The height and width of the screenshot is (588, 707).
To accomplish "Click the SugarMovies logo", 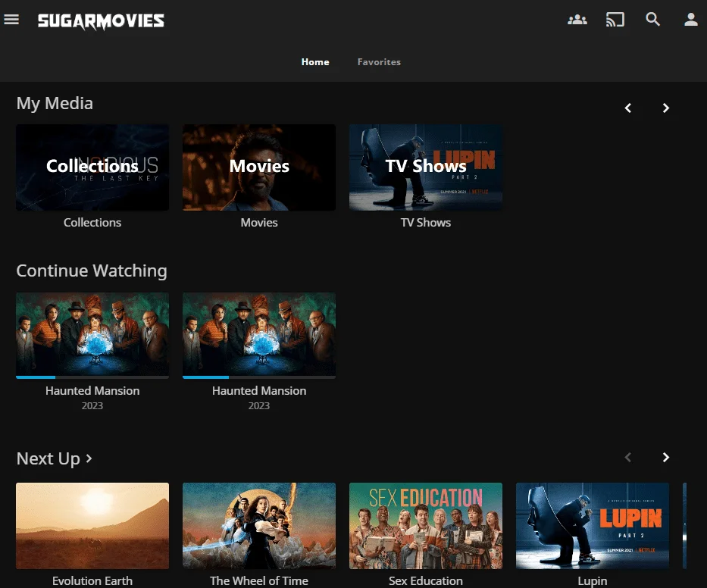I will coord(101,20).
